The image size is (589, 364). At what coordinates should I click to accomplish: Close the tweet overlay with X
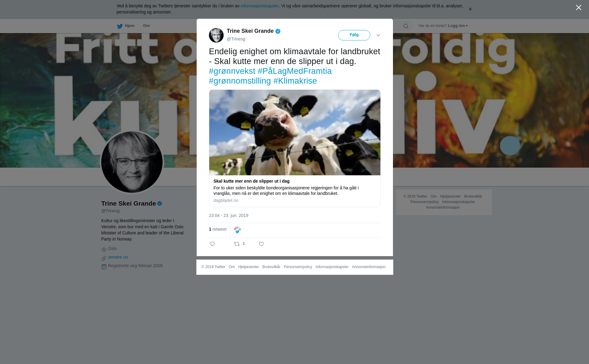(x=579, y=7)
